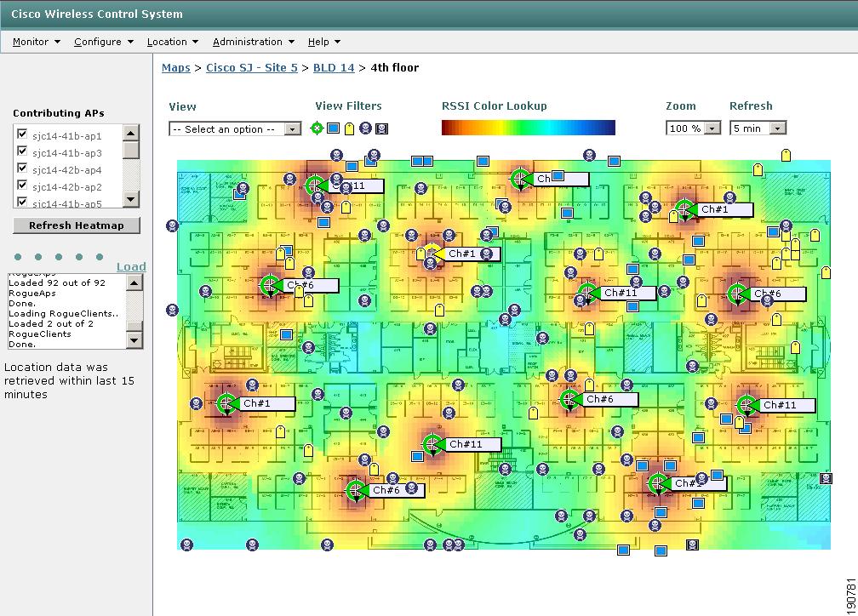This screenshot has height=616, width=858.
Task: Click the Ch#1 access point in map's lower-left
Action: pos(226,404)
